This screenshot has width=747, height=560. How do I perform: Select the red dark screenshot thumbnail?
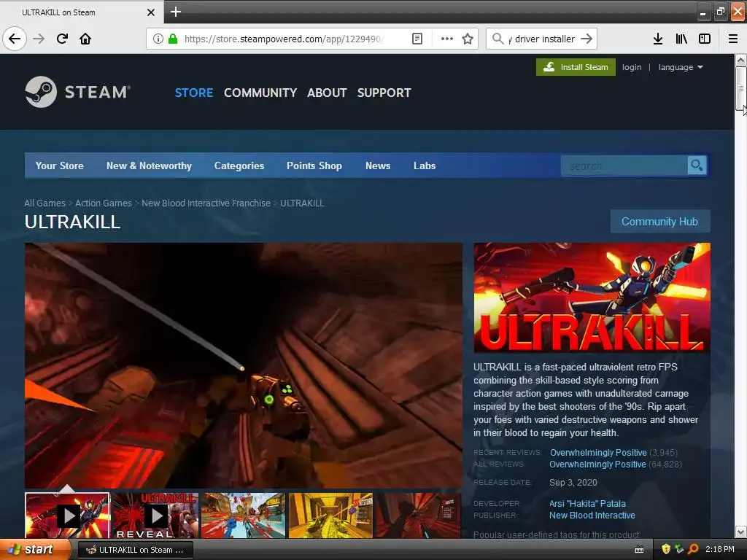418,516
